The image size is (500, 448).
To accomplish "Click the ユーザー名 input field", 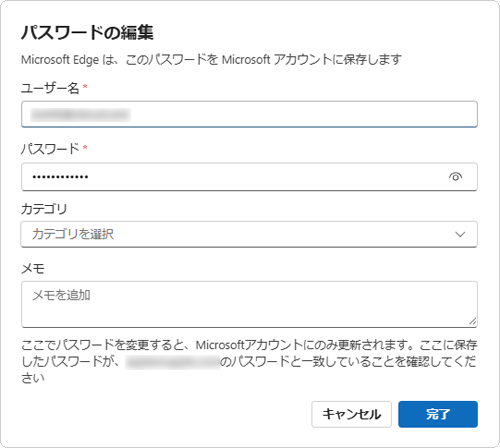I will (249, 114).
